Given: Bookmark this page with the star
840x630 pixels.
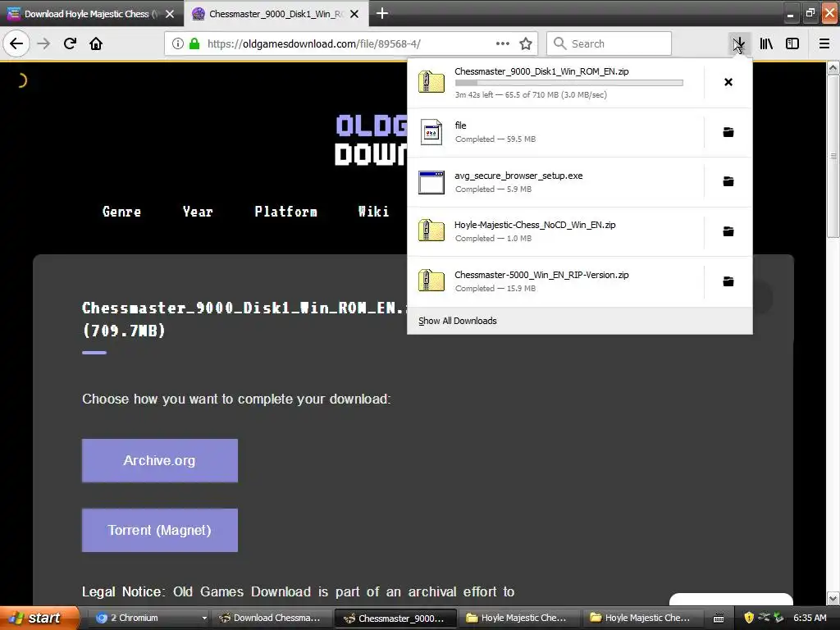Looking at the screenshot, I should [526, 44].
